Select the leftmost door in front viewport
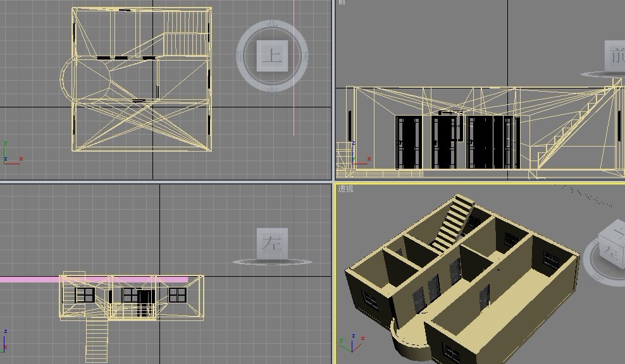This screenshot has width=625, height=364. tap(409, 142)
